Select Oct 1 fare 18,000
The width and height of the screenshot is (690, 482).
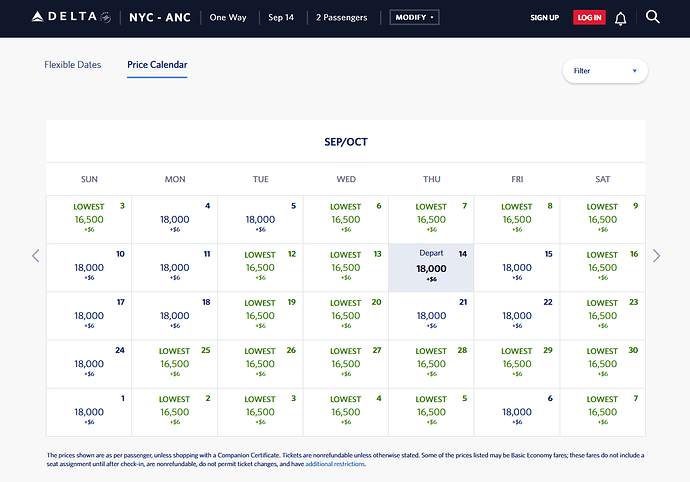pos(89,412)
